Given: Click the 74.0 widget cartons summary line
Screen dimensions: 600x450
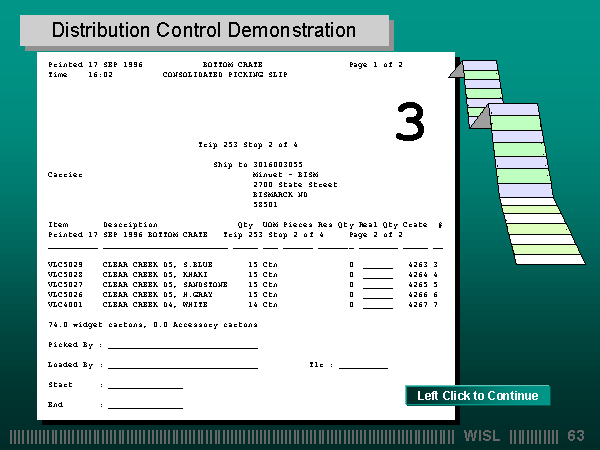Looking at the screenshot, I should pos(153,324).
